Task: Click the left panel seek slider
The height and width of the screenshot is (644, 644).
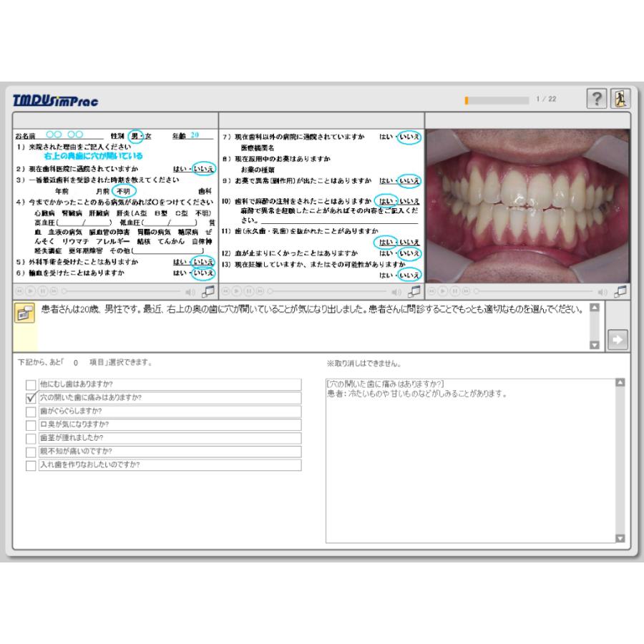Action: [121, 291]
